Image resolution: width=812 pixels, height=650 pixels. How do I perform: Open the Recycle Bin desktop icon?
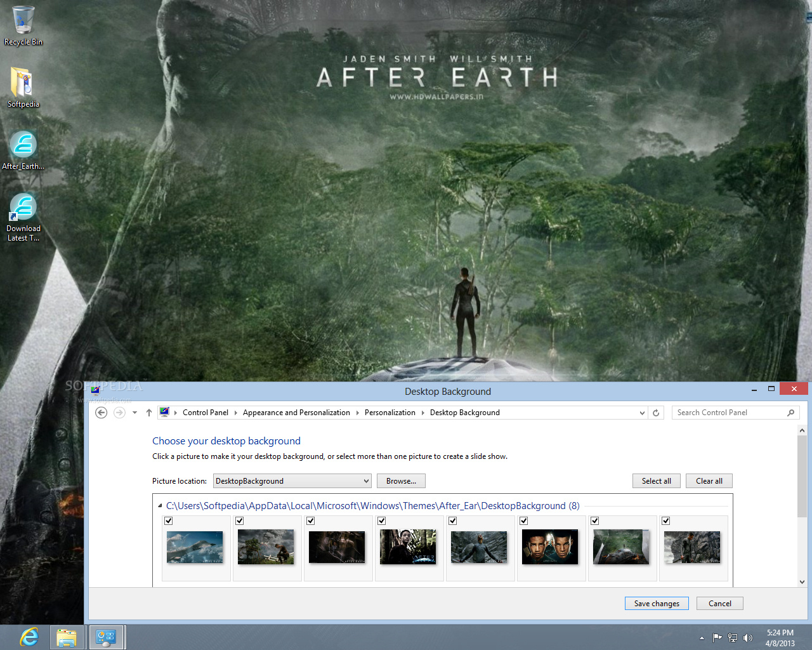[23, 26]
